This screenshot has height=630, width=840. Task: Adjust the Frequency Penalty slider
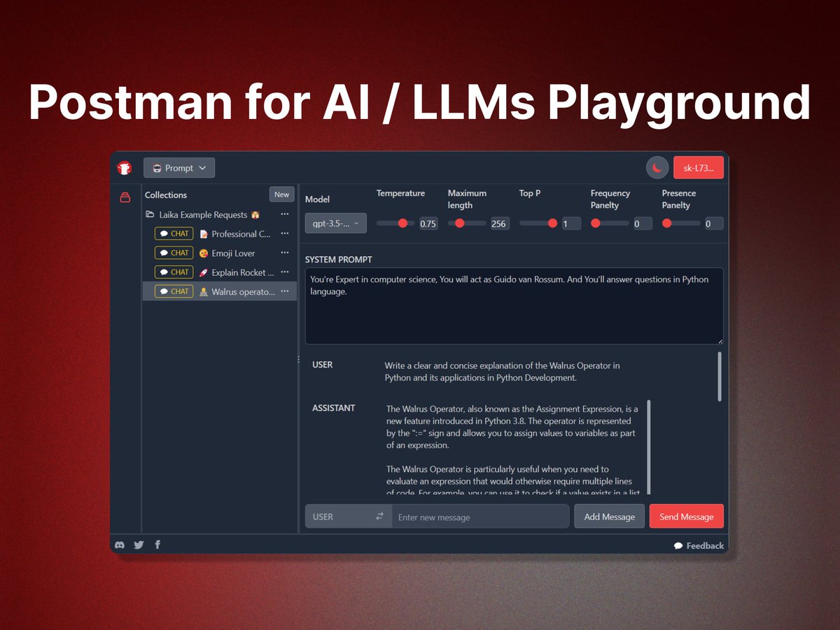610,223
